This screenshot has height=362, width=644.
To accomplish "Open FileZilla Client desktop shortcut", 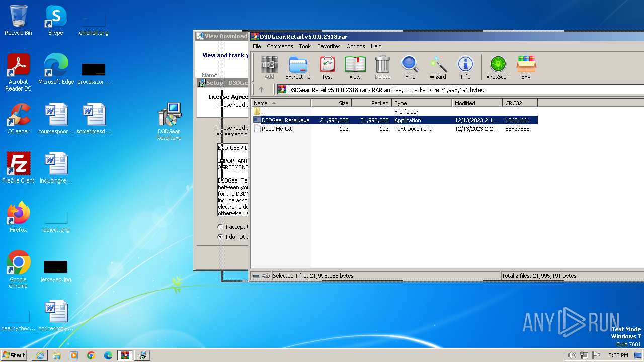I will pyautogui.click(x=18, y=167).
